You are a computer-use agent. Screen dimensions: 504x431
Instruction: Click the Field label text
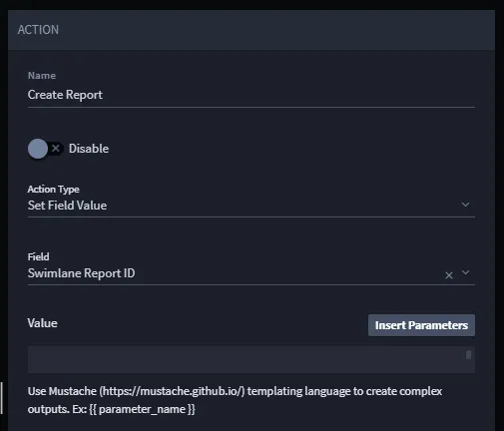click(38, 256)
